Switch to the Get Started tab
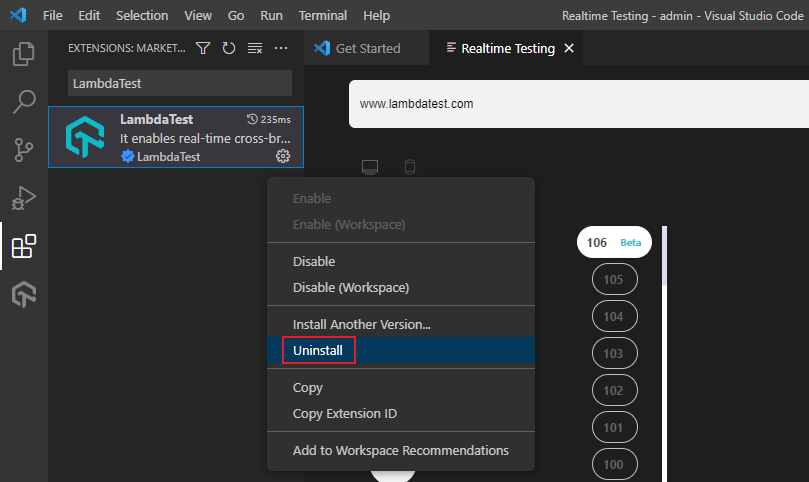The image size is (809, 482). [367, 48]
